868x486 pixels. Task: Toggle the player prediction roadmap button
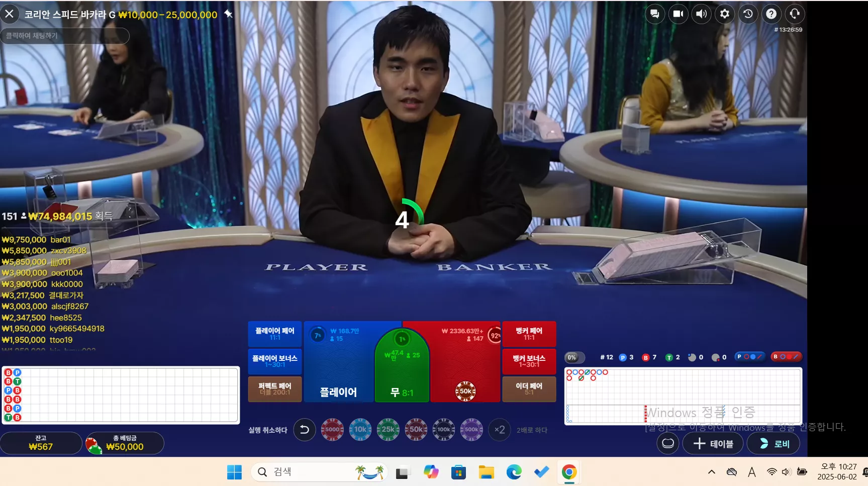coord(749,357)
